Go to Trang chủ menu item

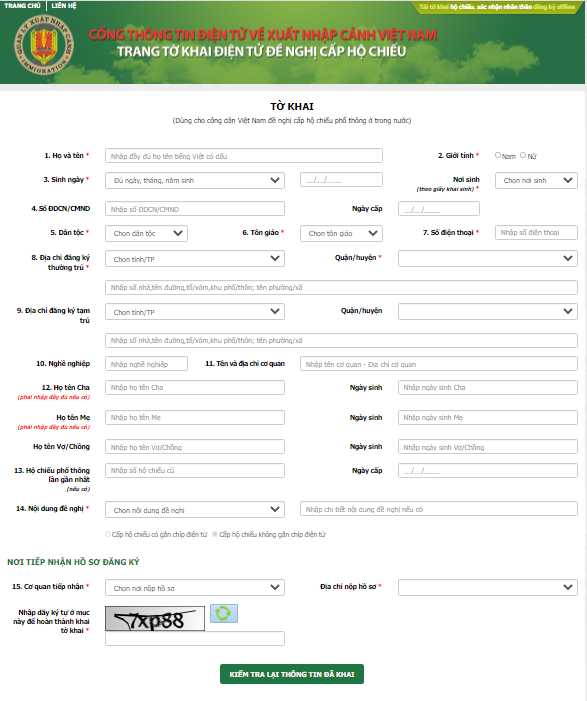(x=22, y=6)
